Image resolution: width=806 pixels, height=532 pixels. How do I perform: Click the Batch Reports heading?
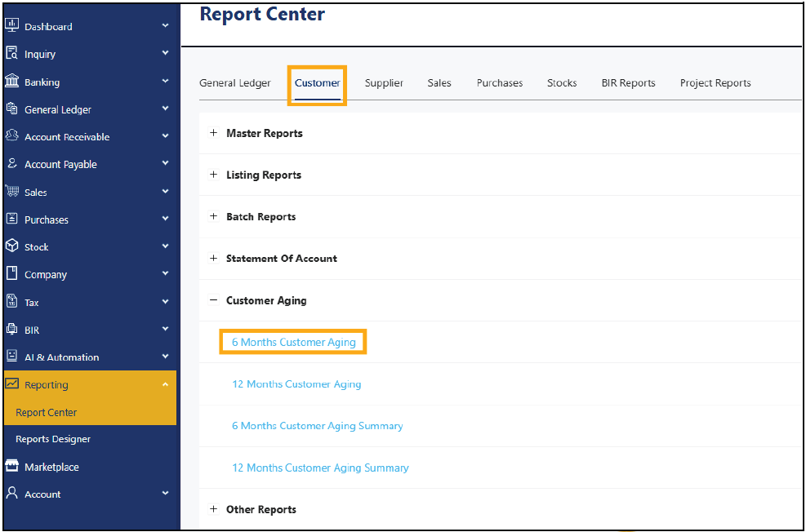pyautogui.click(x=261, y=216)
